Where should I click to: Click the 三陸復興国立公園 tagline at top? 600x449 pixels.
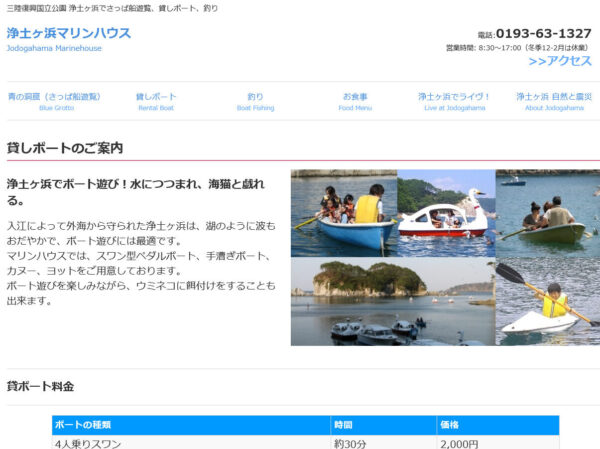click(112, 8)
